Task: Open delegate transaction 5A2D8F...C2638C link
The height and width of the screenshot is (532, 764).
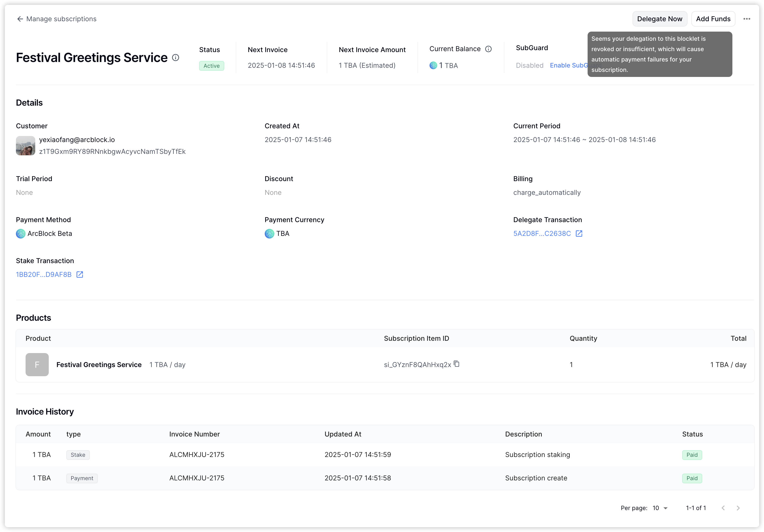Action: tap(542, 233)
